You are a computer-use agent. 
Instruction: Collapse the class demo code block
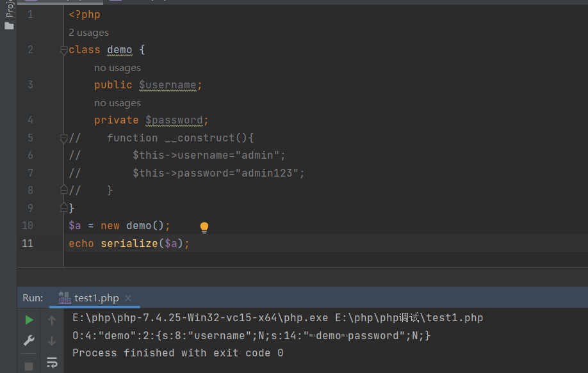pyautogui.click(x=63, y=50)
